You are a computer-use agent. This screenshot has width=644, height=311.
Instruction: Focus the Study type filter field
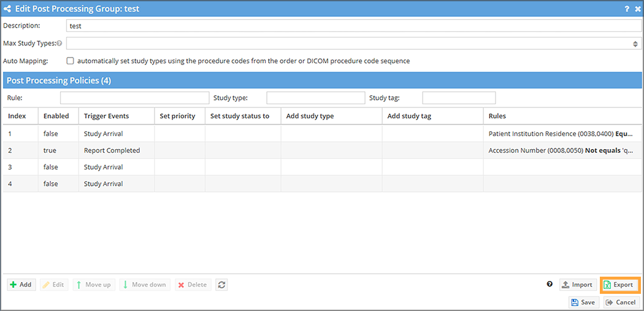pos(315,98)
